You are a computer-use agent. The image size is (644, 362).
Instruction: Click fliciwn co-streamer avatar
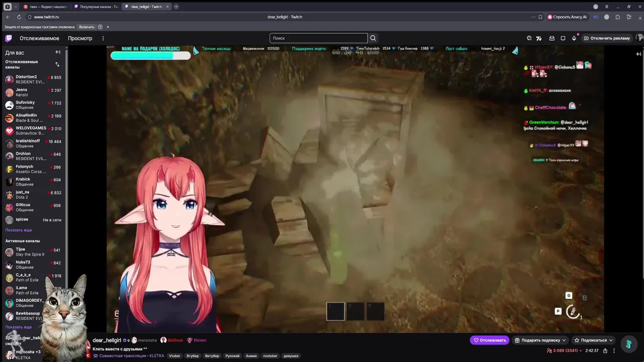(190, 340)
